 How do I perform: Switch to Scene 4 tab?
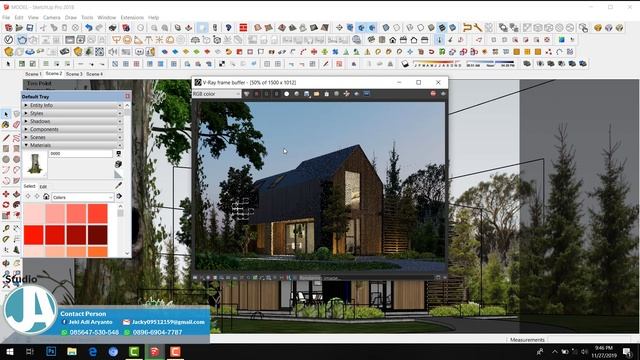[x=94, y=74]
